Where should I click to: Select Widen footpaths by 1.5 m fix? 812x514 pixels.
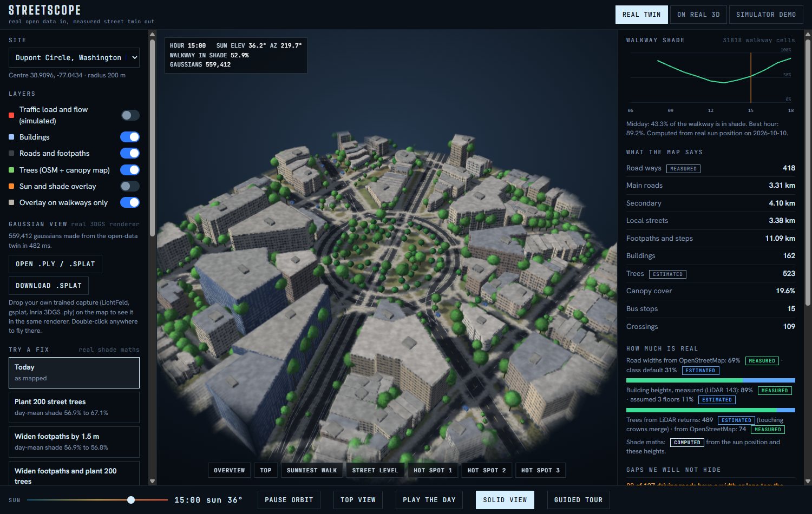[x=74, y=441]
